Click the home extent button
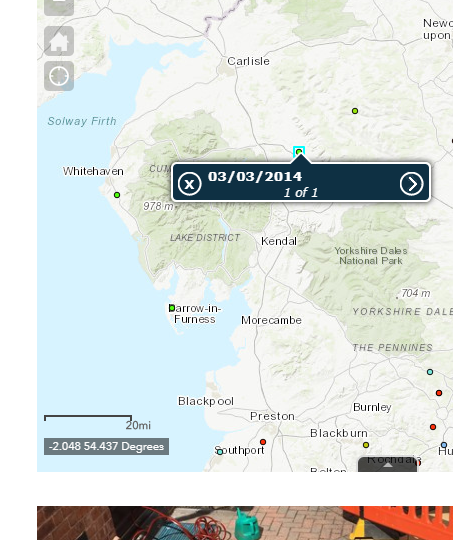Viewport: 453px width, 540px height. click(59, 41)
